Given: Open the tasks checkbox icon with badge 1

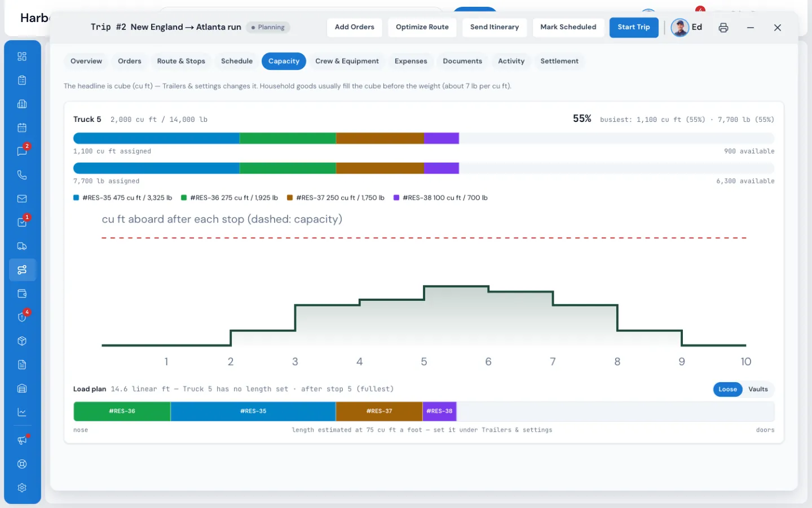Looking at the screenshot, I should 22,222.
